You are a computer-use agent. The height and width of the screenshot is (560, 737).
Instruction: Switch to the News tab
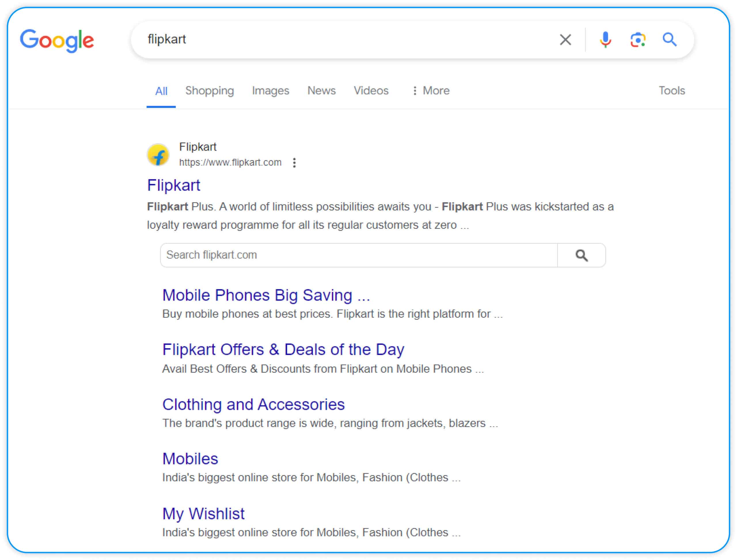click(322, 91)
